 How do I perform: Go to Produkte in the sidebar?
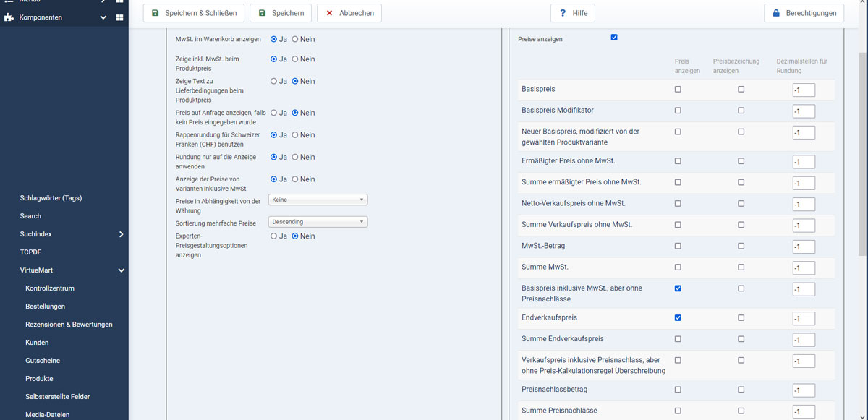(39, 379)
